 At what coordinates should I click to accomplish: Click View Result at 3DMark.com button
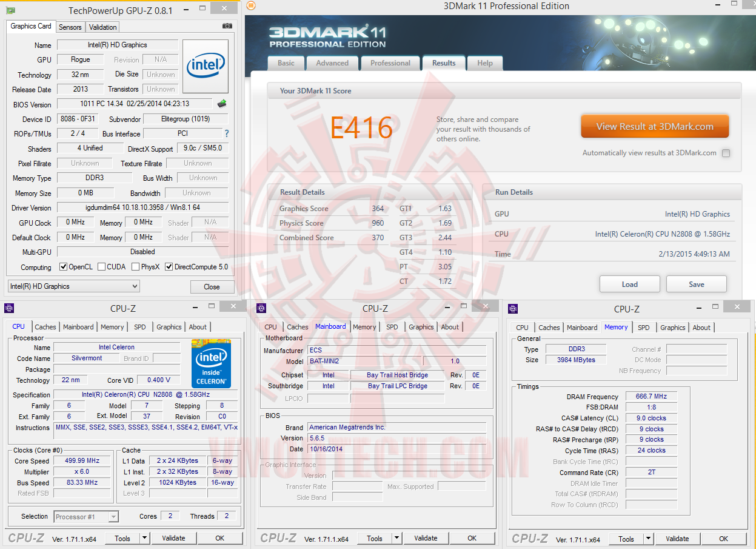(x=655, y=127)
